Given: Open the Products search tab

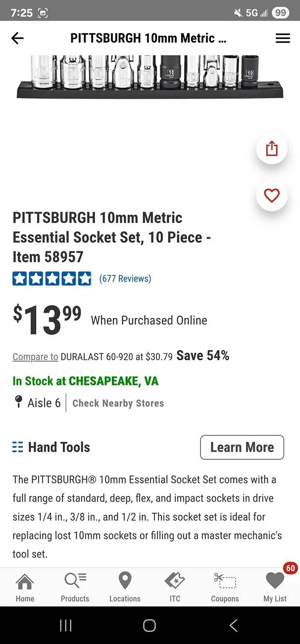Looking at the screenshot, I should 75,588.
